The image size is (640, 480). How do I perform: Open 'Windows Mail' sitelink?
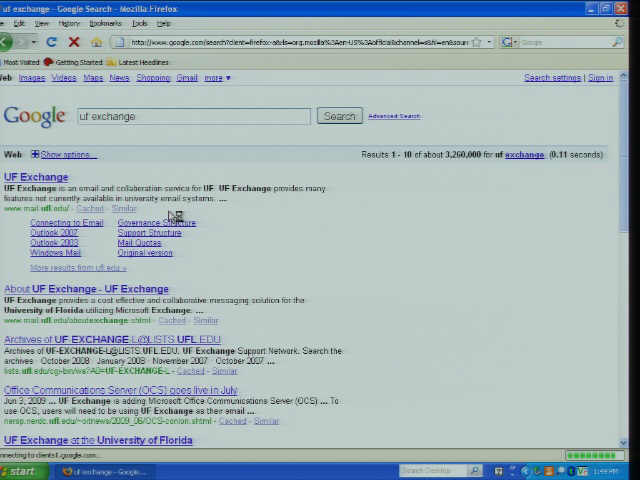click(56, 253)
